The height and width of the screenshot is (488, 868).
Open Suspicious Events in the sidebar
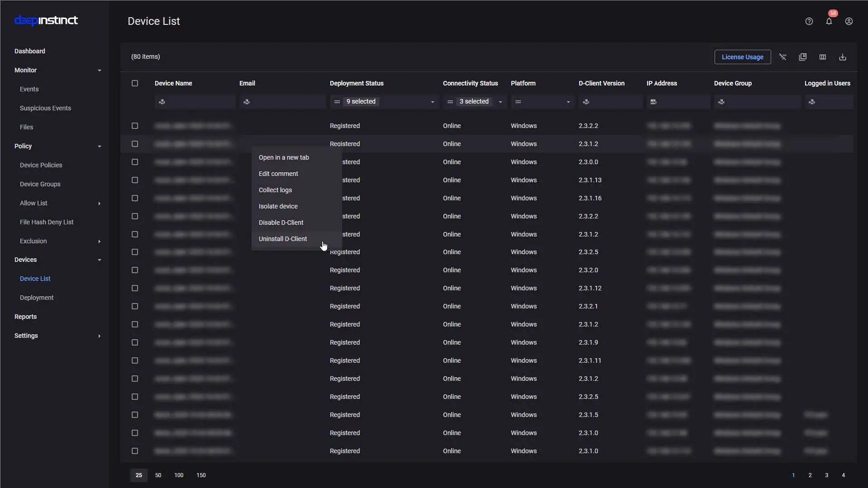click(x=45, y=108)
